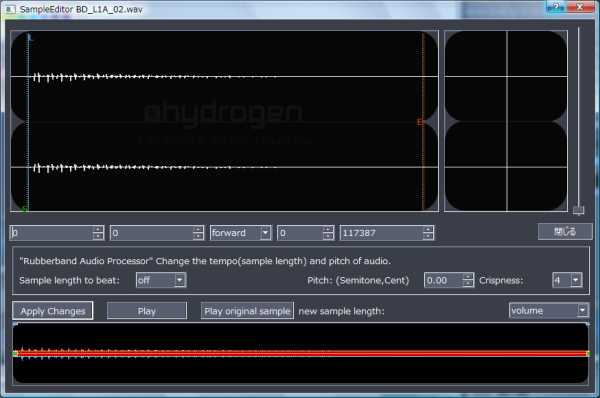The image size is (600, 398).
Task: Close the SampleEditor window with X
Action: (x=580, y=7)
